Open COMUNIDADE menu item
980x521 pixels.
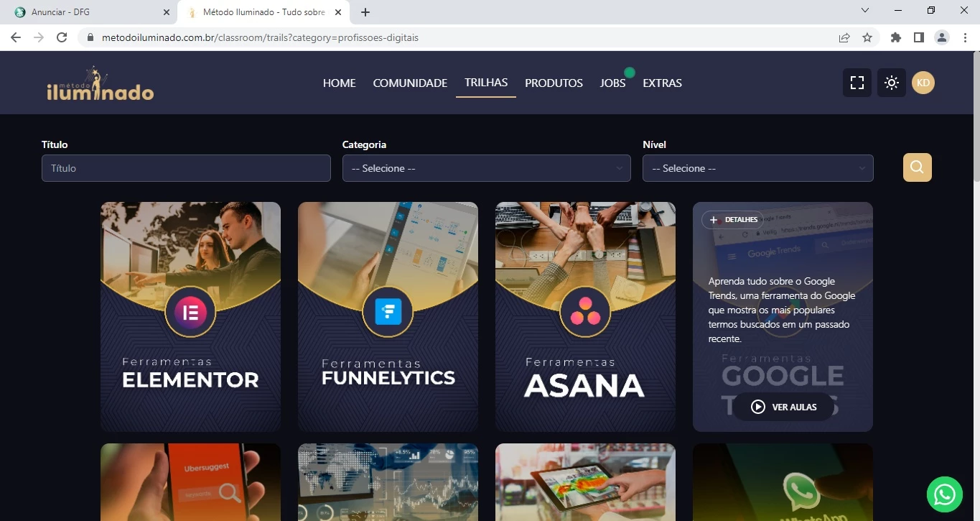click(410, 83)
